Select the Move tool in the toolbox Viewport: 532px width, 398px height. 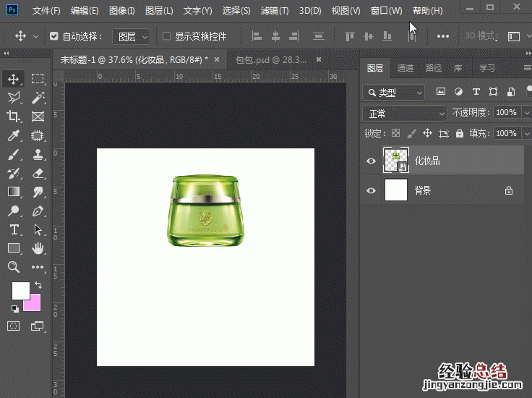click(14, 79)
